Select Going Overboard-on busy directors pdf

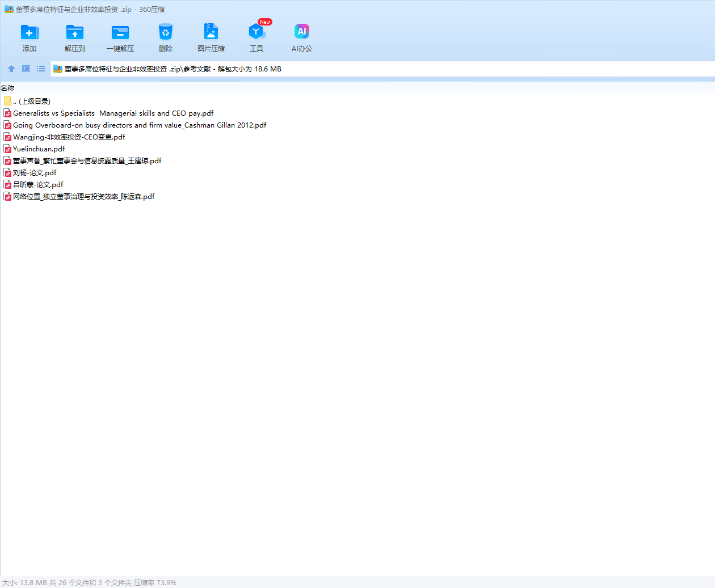click(x=140, y=125)
